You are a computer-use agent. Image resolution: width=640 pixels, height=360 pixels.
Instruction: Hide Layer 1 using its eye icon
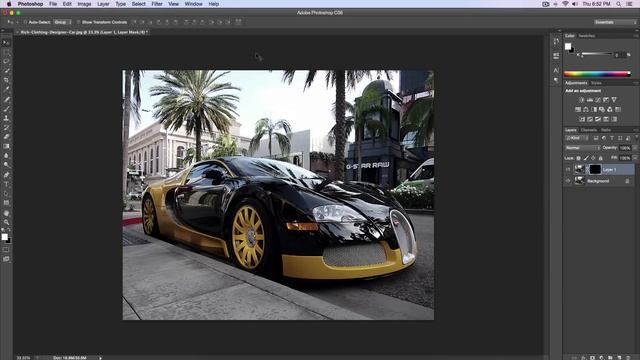point(568,169)
